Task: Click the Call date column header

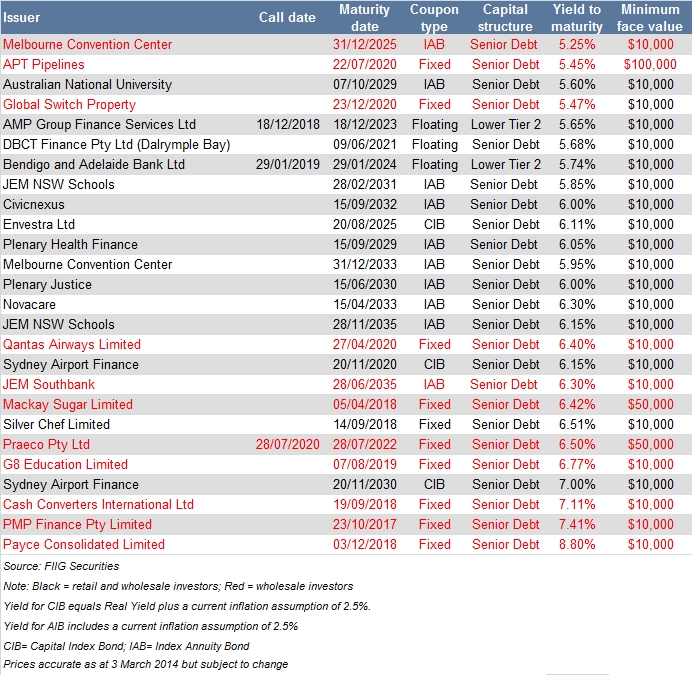Action: pos(286,17)
